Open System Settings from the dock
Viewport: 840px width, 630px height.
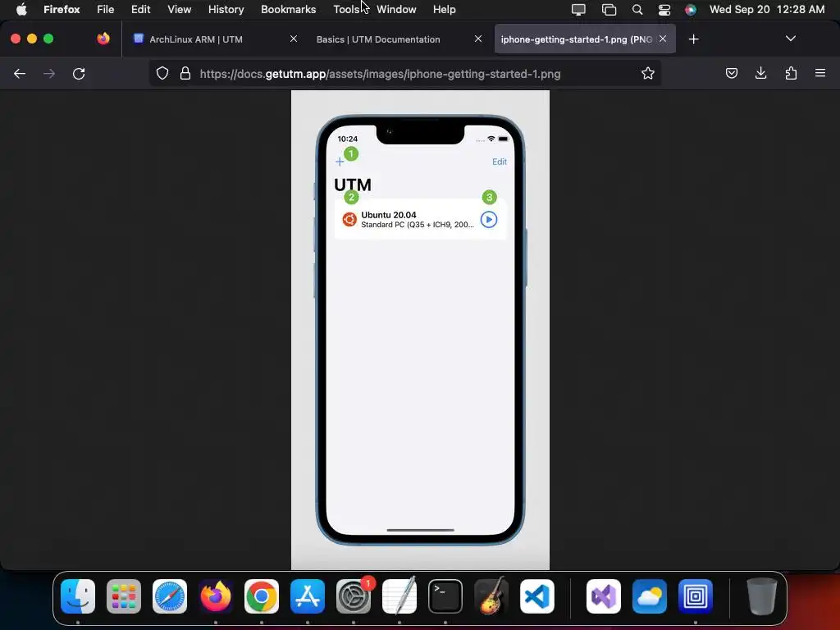tap(354, 596)
